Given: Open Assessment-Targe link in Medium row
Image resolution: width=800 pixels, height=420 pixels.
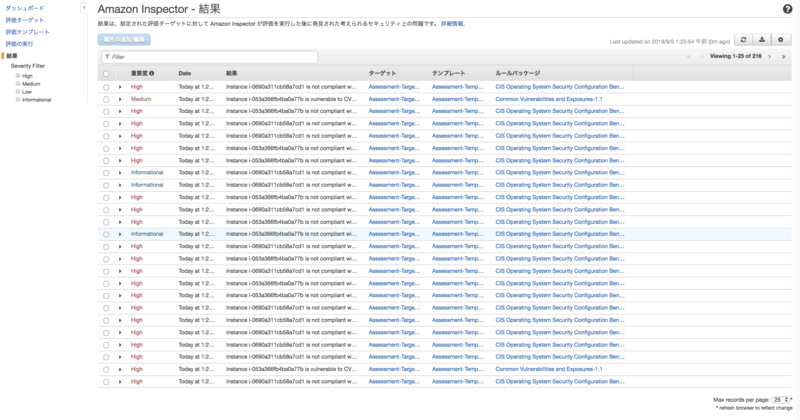Looking at the screenshot, I should tap(394, 100).
